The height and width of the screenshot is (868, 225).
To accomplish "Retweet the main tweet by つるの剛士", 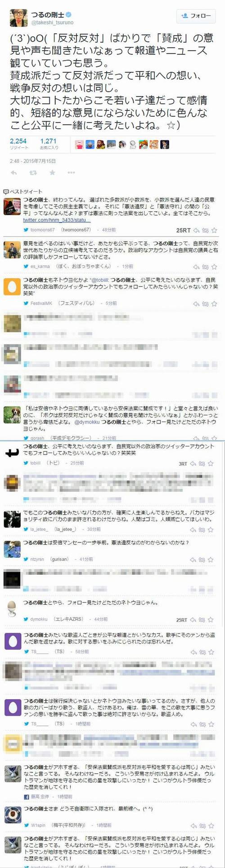I will pos(33,172).
